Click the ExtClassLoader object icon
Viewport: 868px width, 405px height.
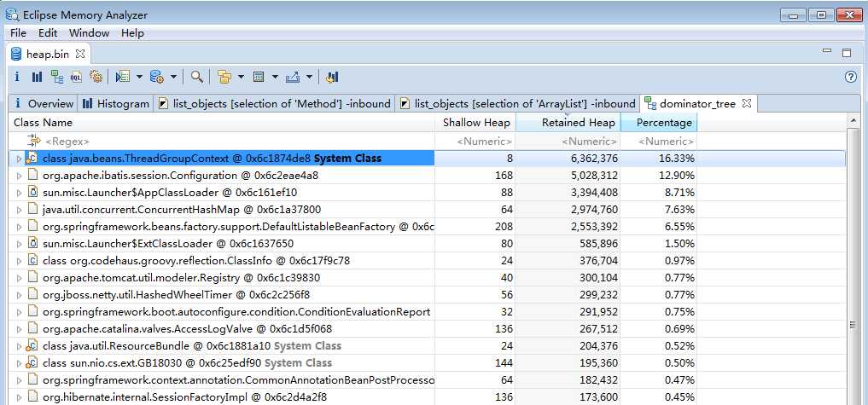[x=32, y=244]
